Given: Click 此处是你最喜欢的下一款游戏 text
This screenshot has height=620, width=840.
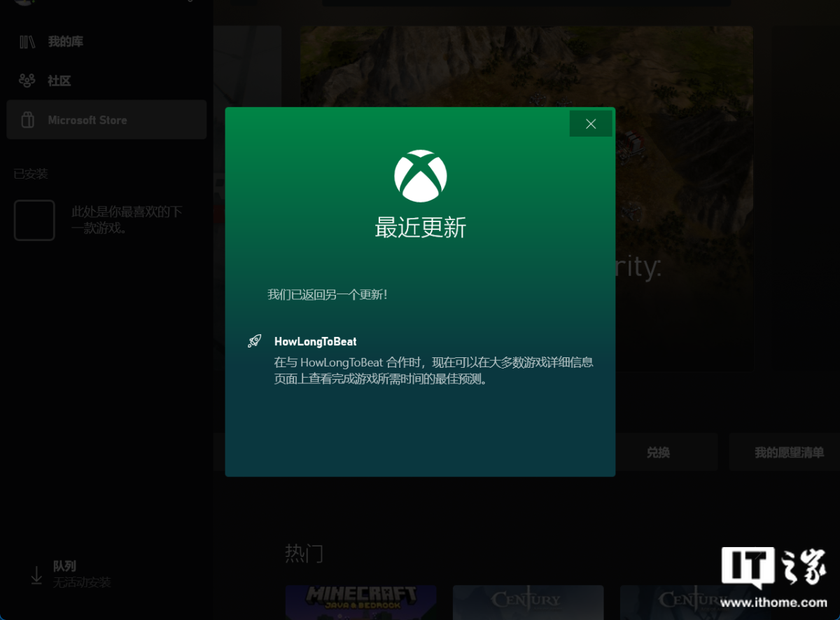Looking at the screenshot, I should point(127,220).
